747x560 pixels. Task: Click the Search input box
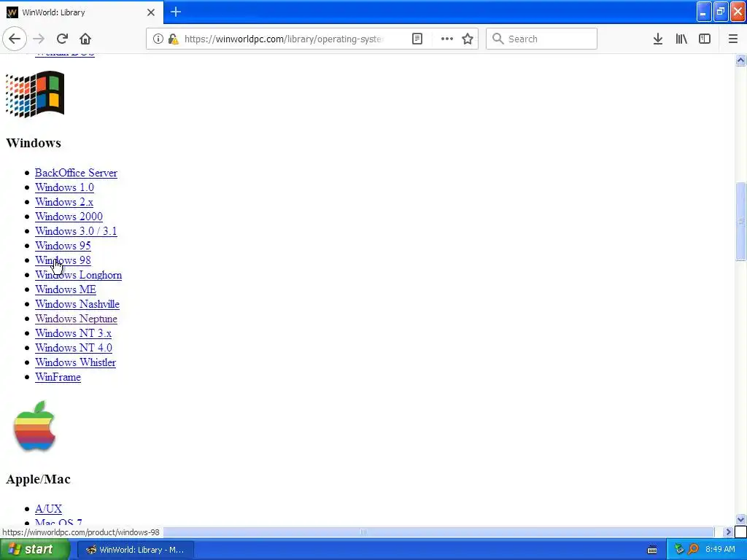click(x=542, y=39)
